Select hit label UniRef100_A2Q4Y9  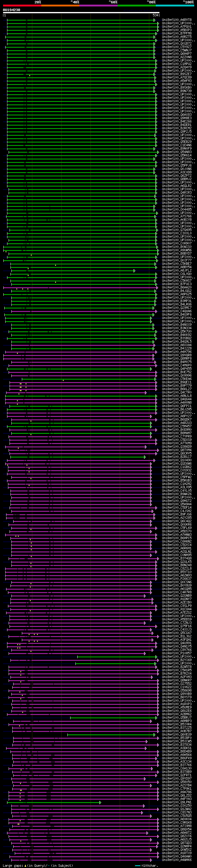click(x=176, y=67)
